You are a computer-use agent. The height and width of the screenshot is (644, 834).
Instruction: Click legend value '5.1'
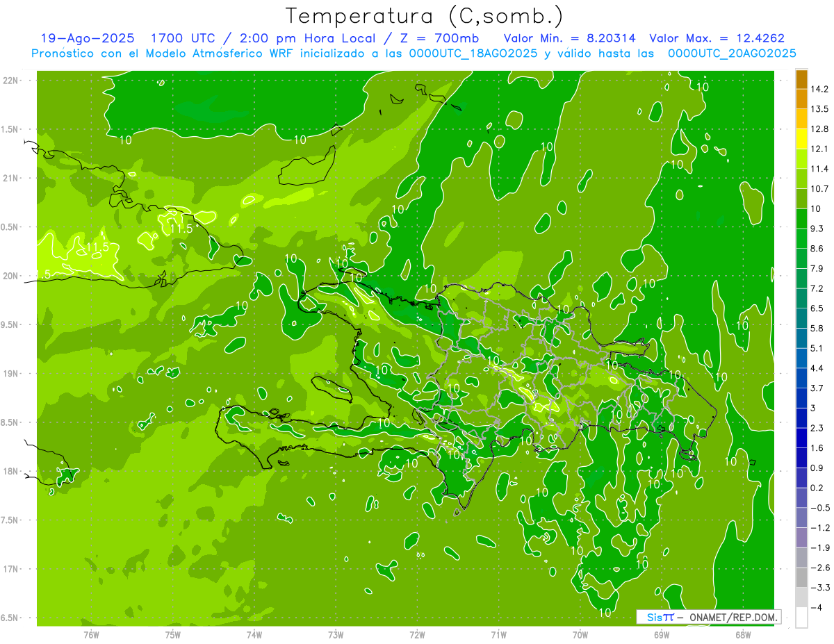coord(817,348)
